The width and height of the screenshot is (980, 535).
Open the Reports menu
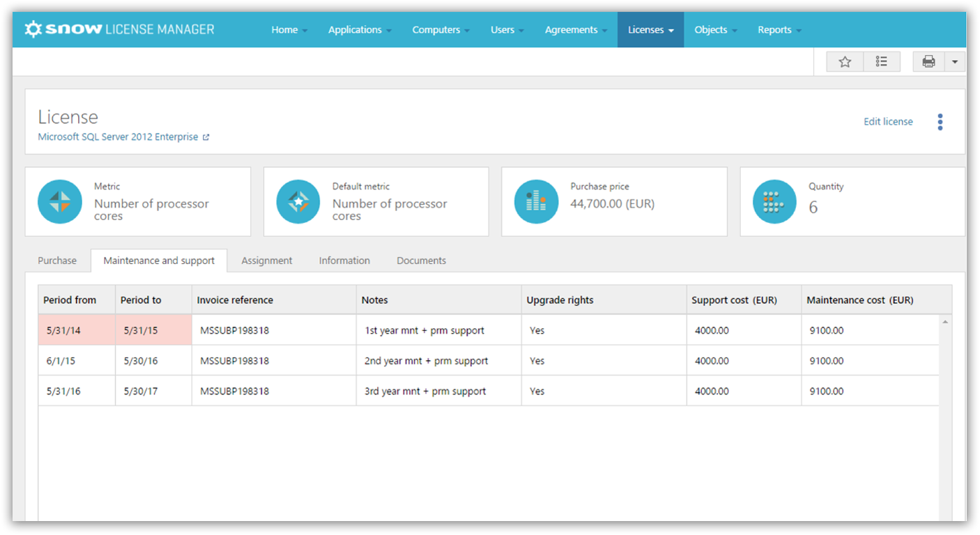coord(780,30)
